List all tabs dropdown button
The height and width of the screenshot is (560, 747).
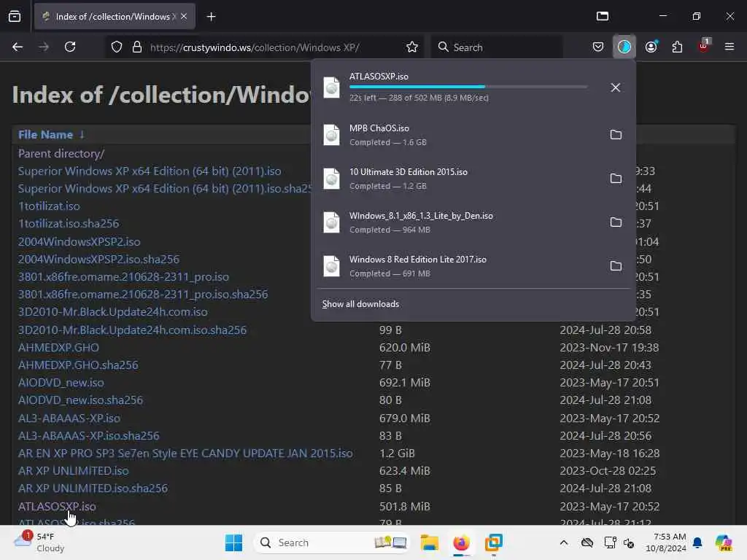(x=602, y=16)
